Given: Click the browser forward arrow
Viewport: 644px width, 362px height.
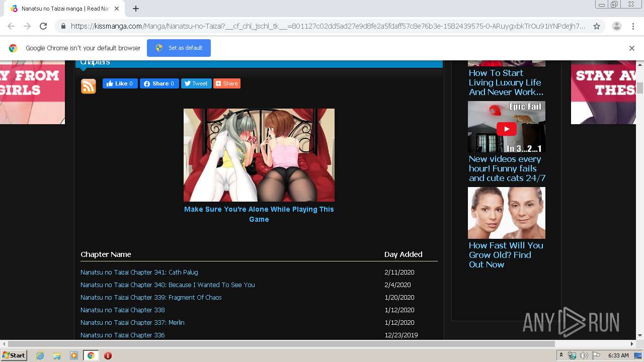Looking at the screenshot, I should click(x=27, y=26).
